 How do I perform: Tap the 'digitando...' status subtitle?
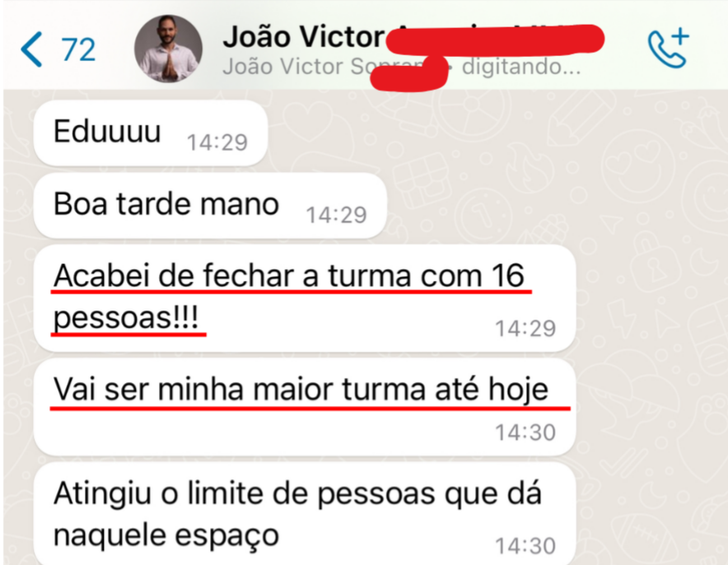[521, 67]
